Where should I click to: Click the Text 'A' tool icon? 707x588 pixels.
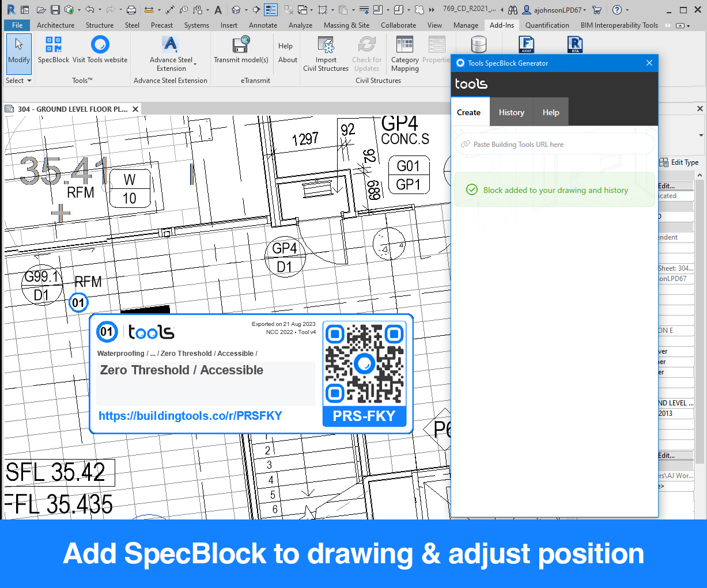point(218,10)
